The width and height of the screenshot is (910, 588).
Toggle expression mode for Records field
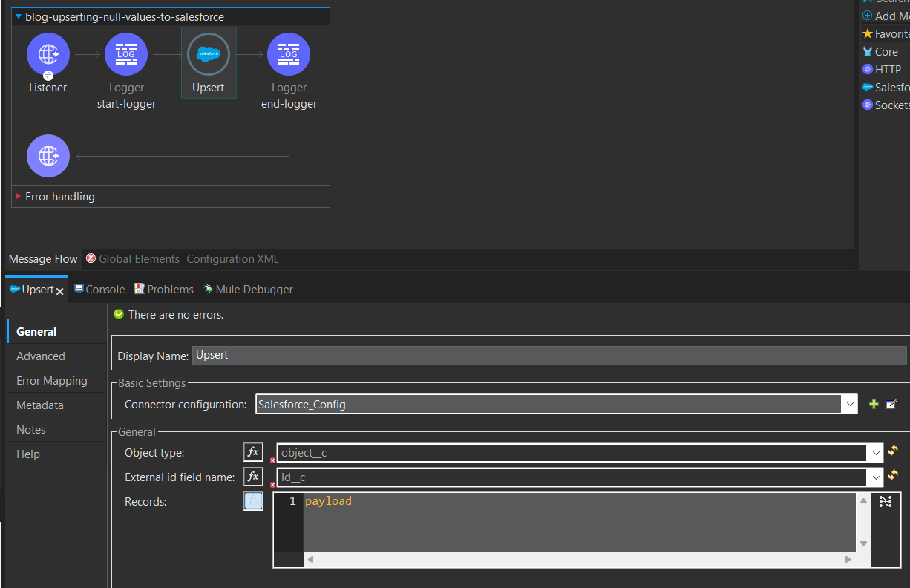point(253,501)
